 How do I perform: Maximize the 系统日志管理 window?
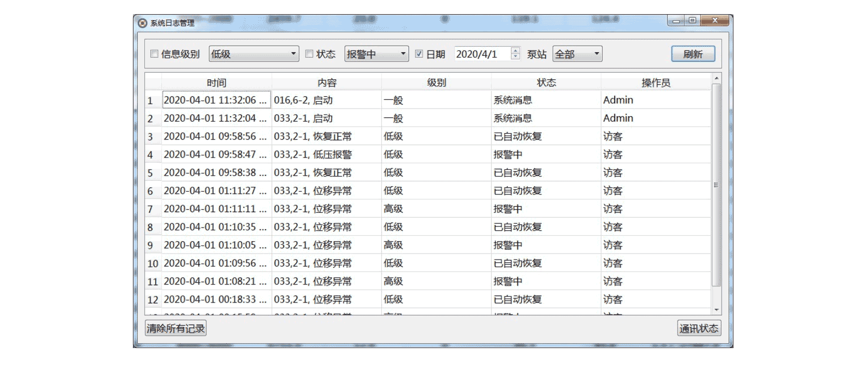(x=692, y=21)
